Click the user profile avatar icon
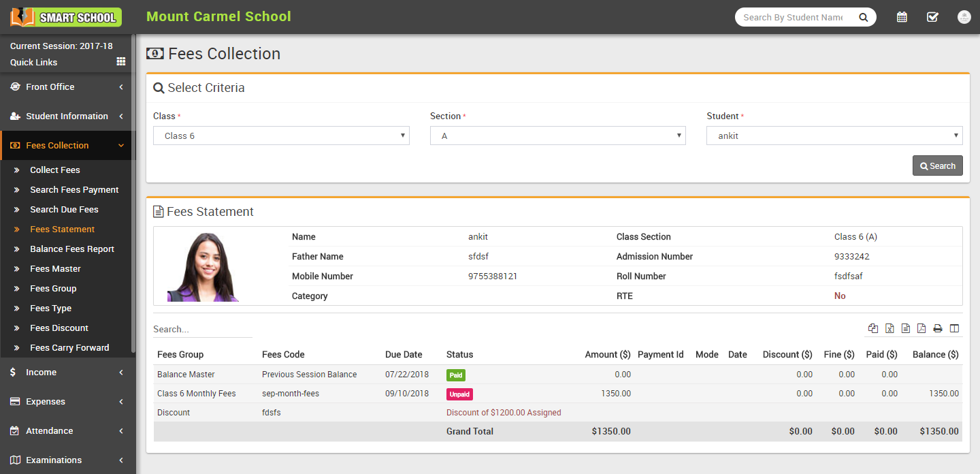This screenshot has width=980, height=474. [964, 17]
